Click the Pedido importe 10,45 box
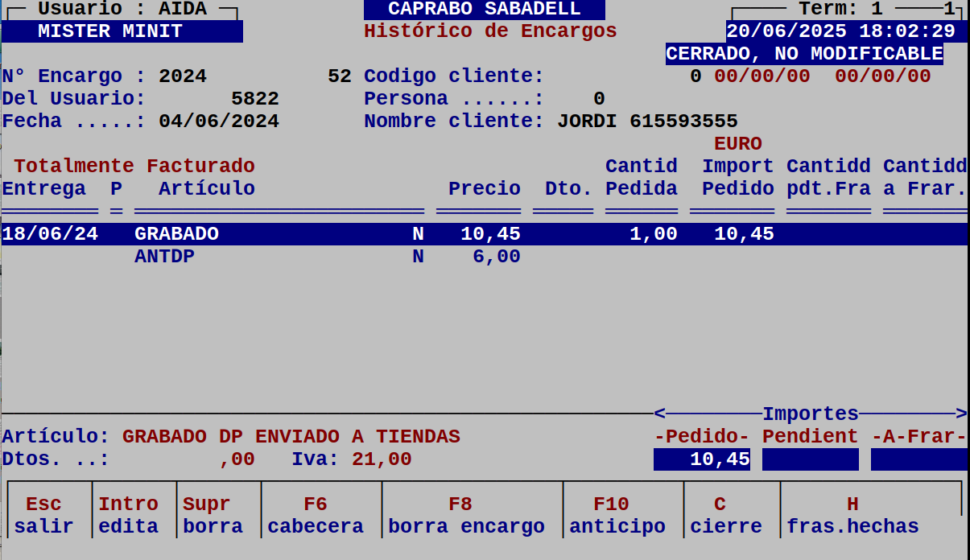 point(700,459)
